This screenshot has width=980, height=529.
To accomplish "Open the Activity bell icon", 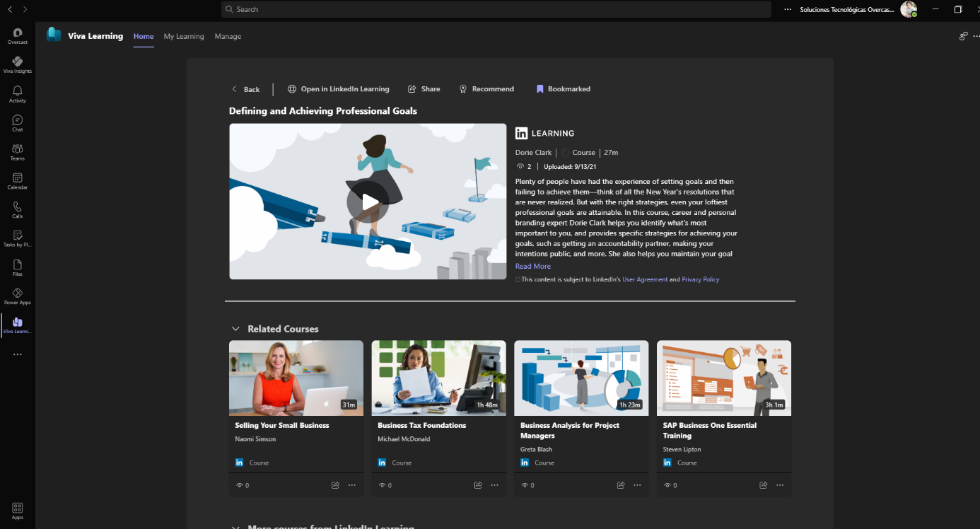I will click(18, 94).
